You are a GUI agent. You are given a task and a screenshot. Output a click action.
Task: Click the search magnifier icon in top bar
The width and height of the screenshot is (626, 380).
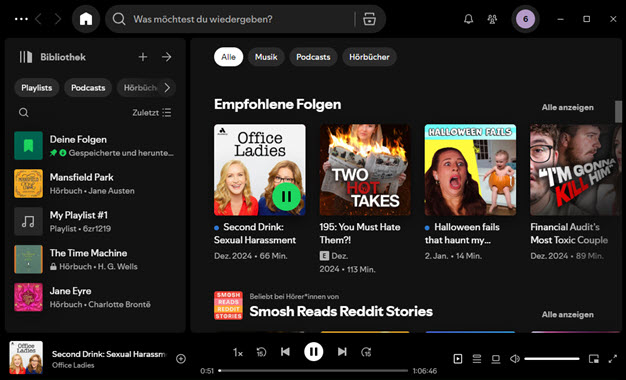pyautogui.click(x=119, y=19)
